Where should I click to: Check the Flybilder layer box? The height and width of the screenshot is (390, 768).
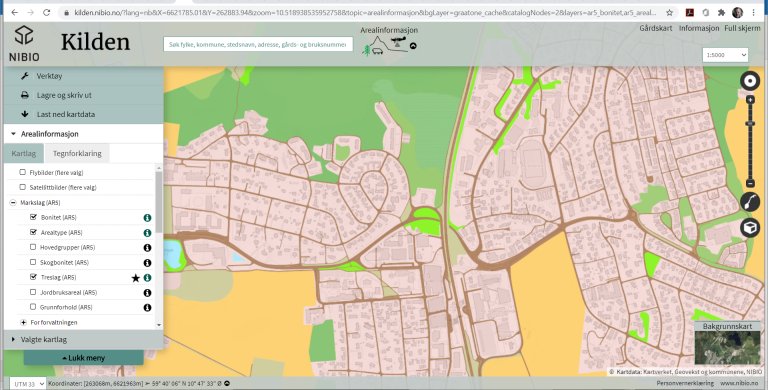[23, 172]
